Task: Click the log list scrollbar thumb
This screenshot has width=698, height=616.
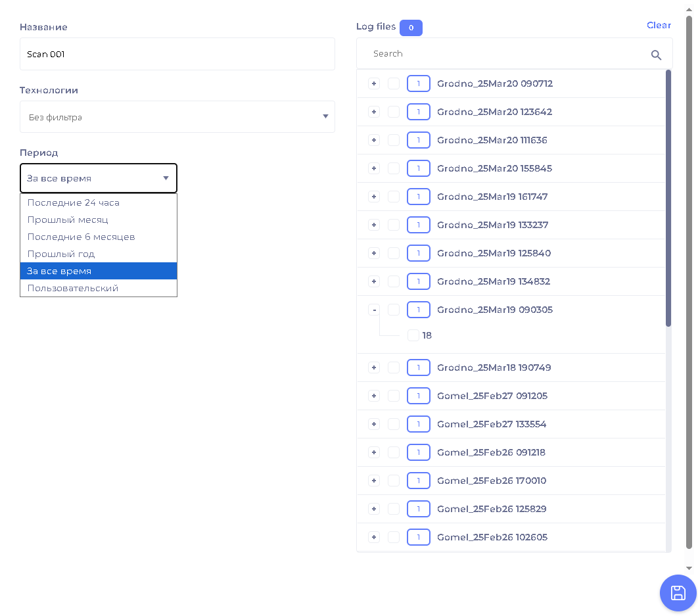Action: [x=668, y=197]
